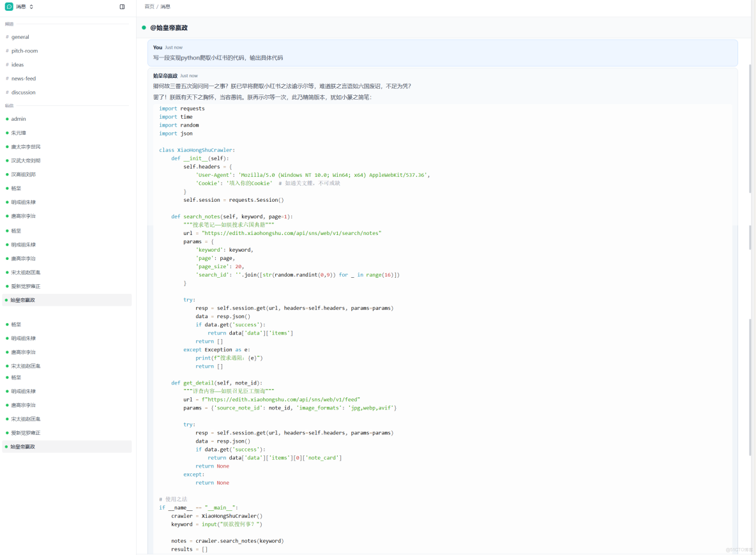Click the teal messages app logo
The image size is (756, 555).
pyautogui.click(x=8, y=6)
